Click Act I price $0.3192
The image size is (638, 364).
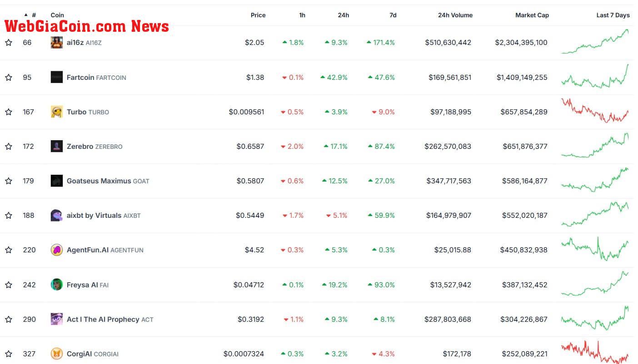coord(251,320)
